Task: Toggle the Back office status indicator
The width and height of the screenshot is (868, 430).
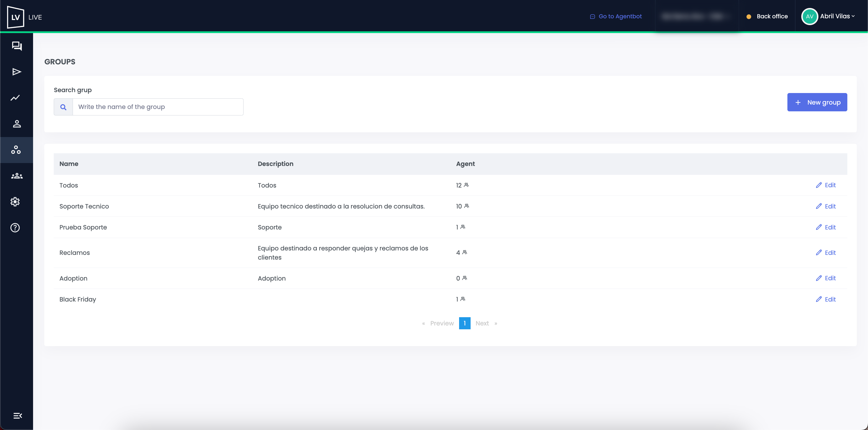Action: pyautogui.click(x=767, y=16)
